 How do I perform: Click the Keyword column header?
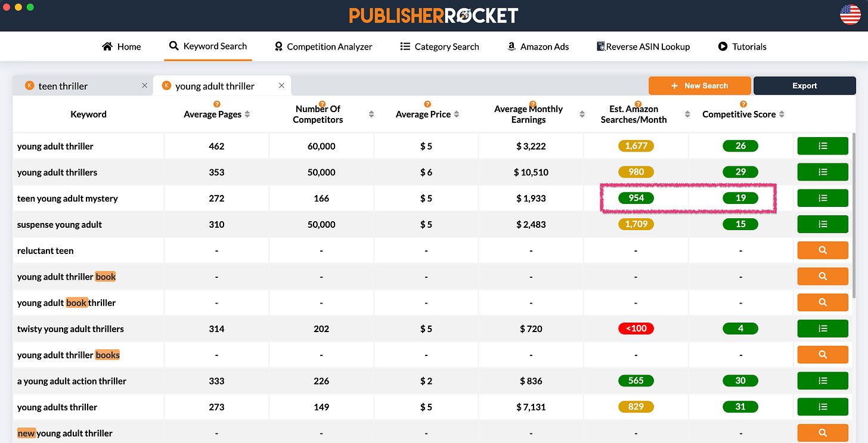88,114
